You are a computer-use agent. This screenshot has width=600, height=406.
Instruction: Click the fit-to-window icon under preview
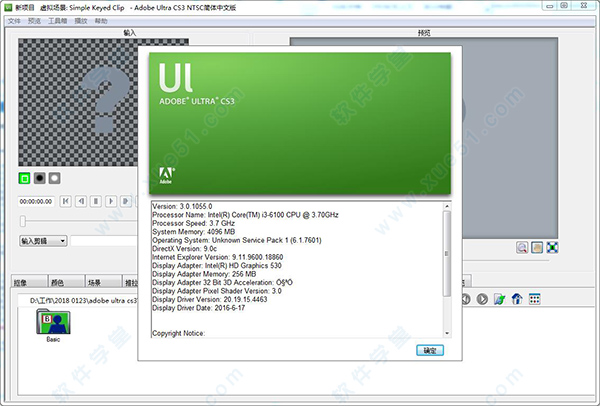click(552, 248)
